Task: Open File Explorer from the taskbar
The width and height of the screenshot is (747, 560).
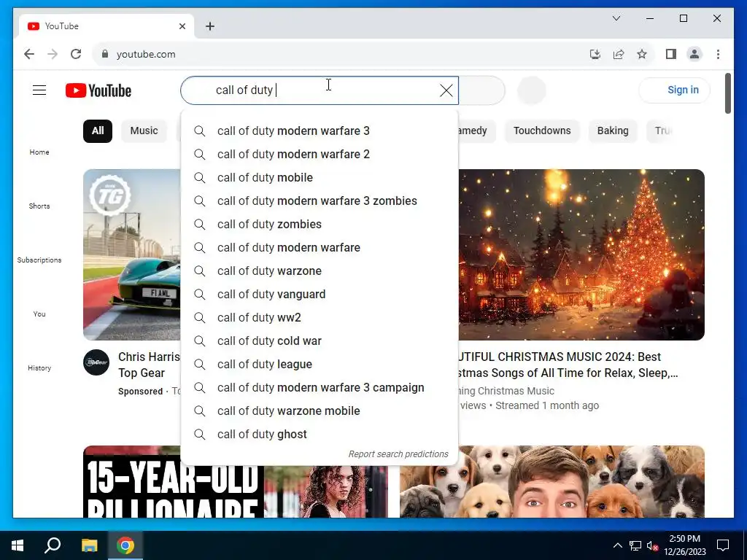Action: coord(89,545)
